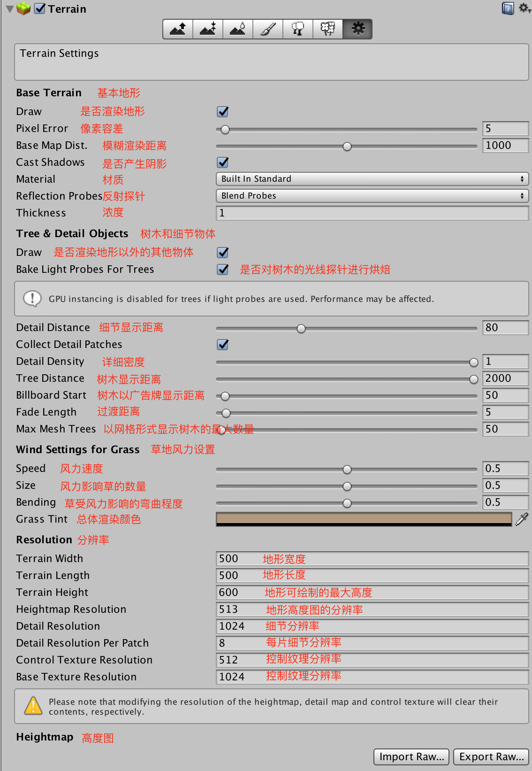Open Terrain component help reference icon
This screenshot has width=532, height=771.
pos(508,8)
